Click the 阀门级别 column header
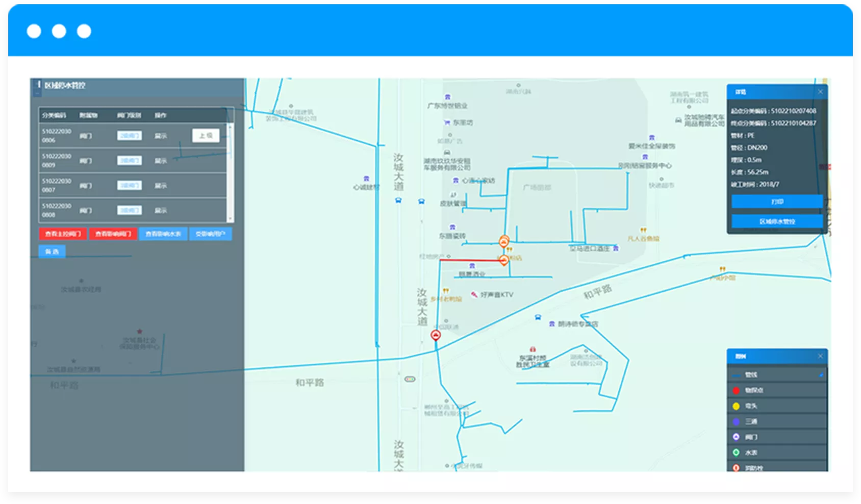The height and width of the screenshot is (504, 861). tap(129, 115)
